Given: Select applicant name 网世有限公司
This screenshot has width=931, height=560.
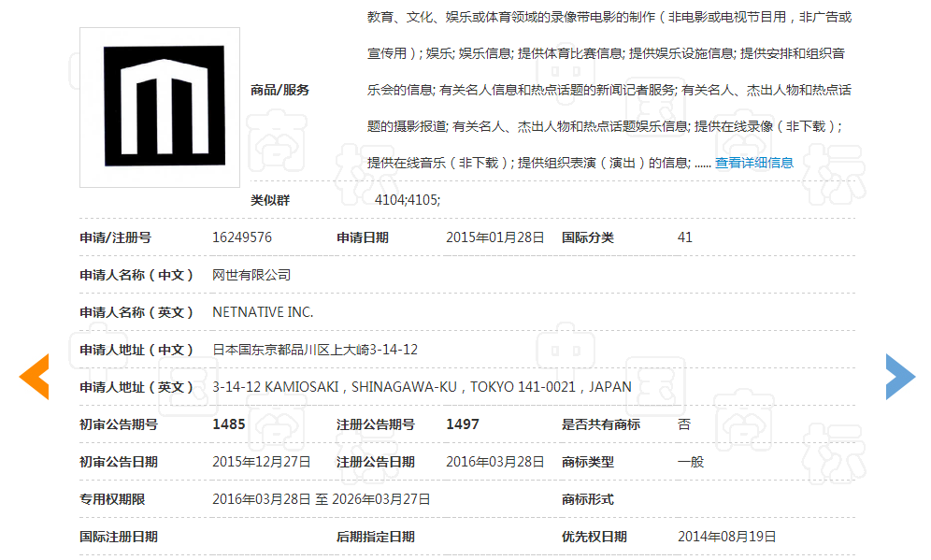Looking at the screenshot, I should point(251,275).
